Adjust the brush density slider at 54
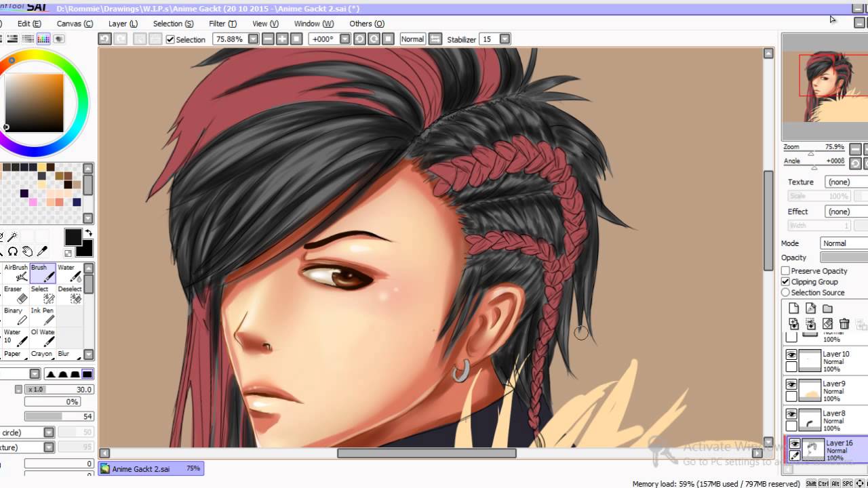Image resolution: width=868 pixels, height=488 pixels. click(x=60, y=416)
